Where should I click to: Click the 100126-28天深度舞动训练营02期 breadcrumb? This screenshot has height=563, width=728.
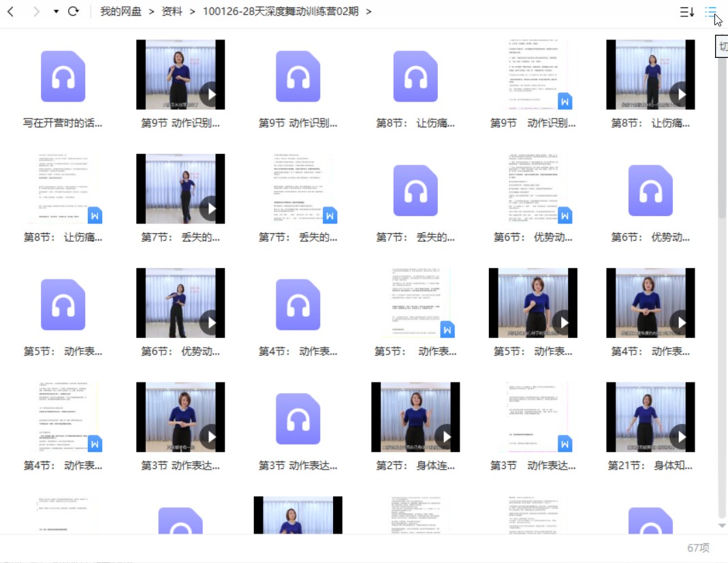click(x=281, y=12)
